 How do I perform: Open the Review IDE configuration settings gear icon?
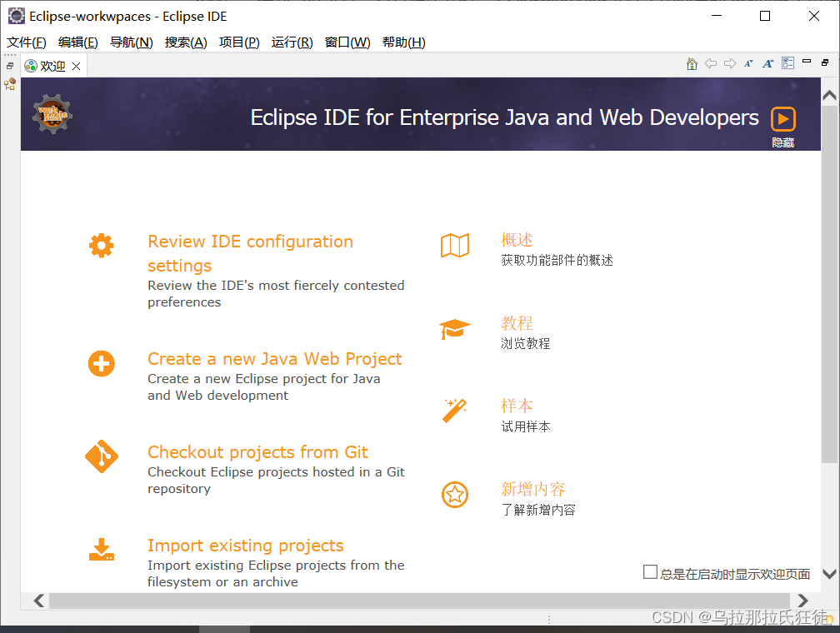coord(101,245)
